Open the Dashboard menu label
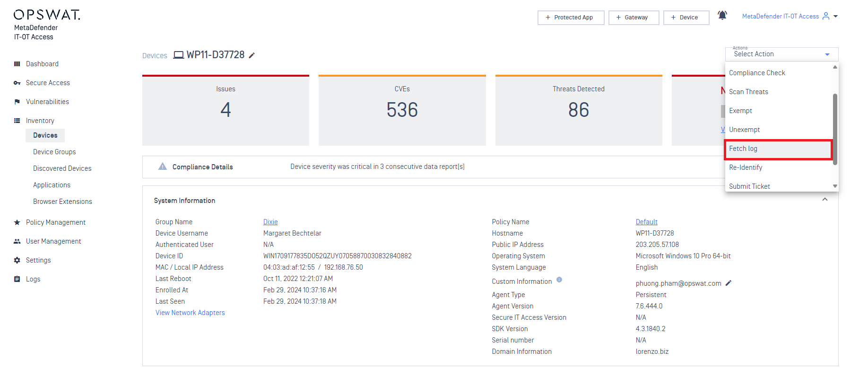The width and height of the screenshot is (868, 369). point(42,64)
